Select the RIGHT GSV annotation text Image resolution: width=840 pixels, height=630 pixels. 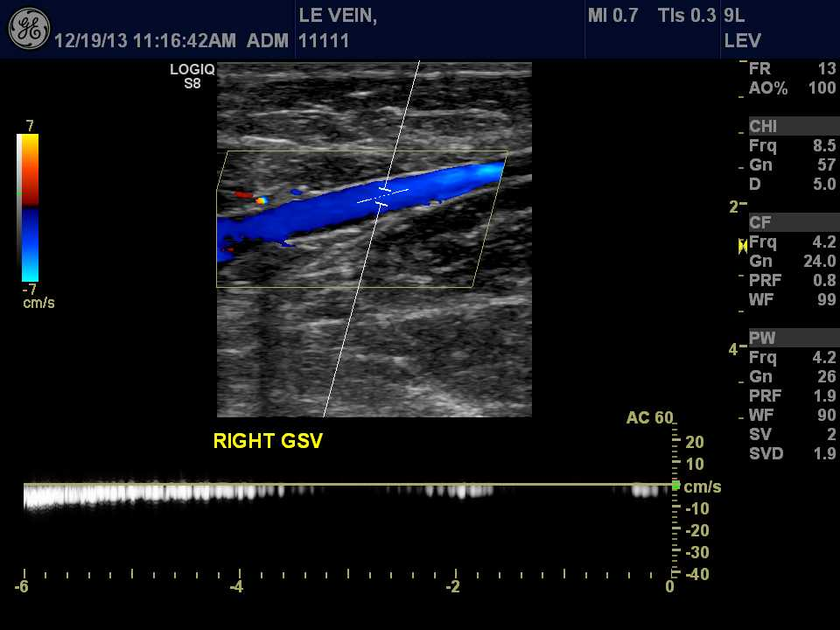pos(268,442)
